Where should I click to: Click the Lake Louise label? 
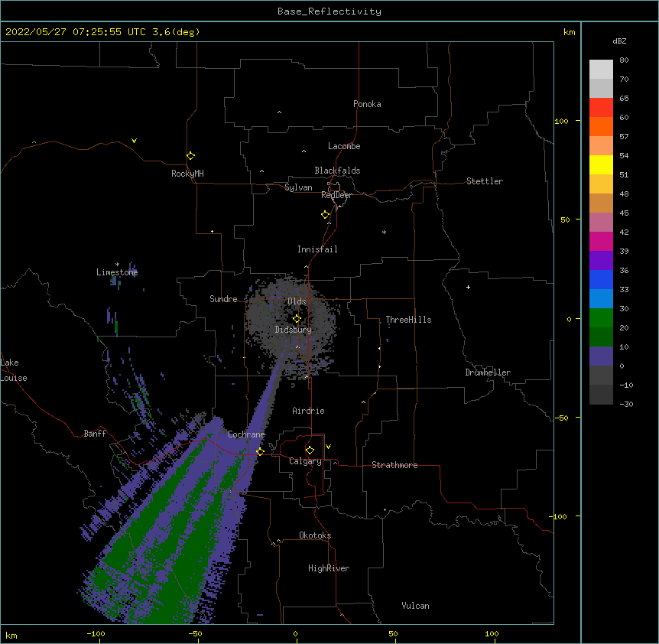pyautogui.click(x=14, y=370)
